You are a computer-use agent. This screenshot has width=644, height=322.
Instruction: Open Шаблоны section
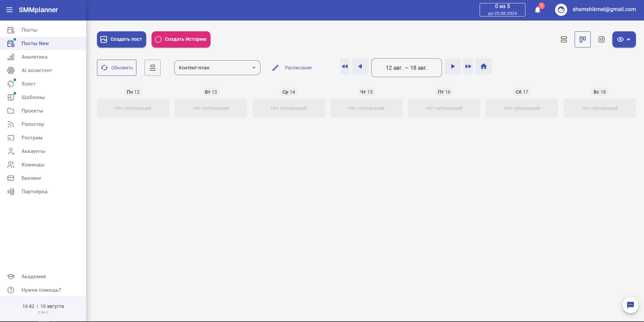pos(43,97)
